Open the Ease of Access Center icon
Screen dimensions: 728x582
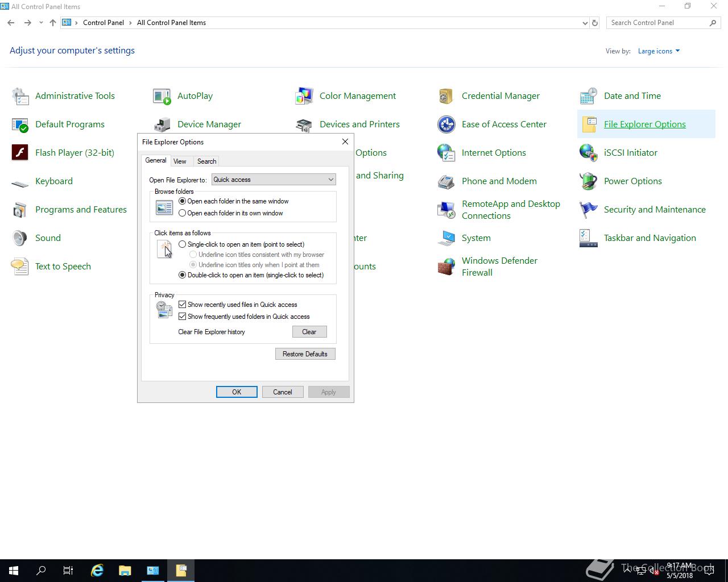coord(446,124)
